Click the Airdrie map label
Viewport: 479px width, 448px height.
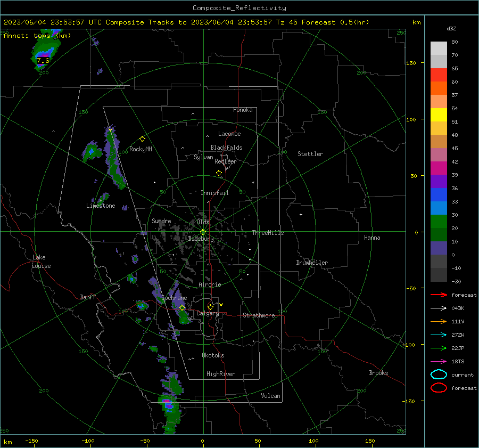coord(210,284)
